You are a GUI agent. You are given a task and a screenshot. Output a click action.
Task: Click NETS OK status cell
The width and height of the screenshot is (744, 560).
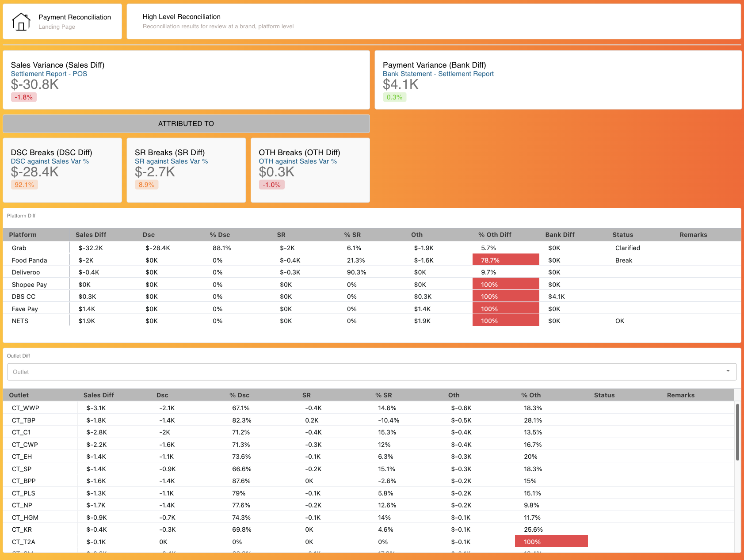[x=620, y=321]
